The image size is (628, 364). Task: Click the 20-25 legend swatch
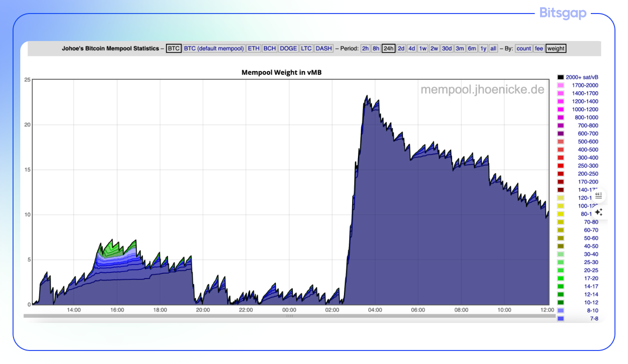point(561,270)
